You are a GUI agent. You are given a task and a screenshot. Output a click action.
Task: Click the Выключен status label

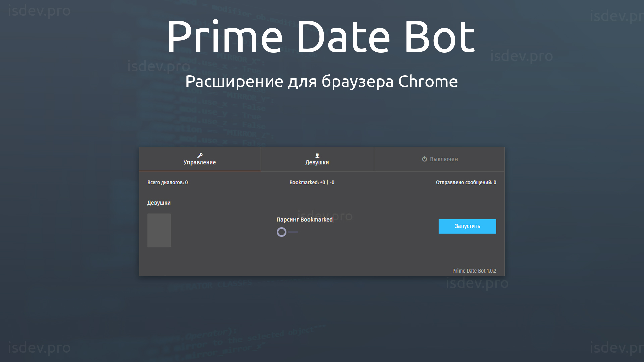(444, 159)
